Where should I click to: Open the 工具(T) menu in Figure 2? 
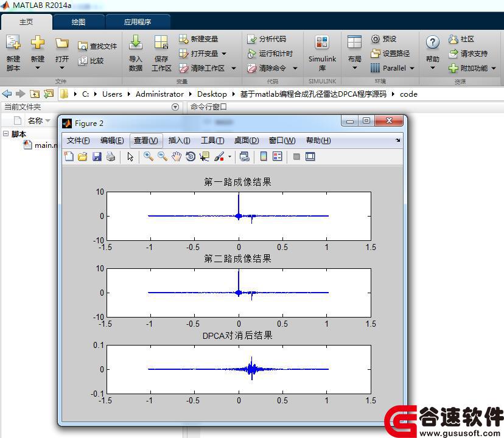coord(212,141)
